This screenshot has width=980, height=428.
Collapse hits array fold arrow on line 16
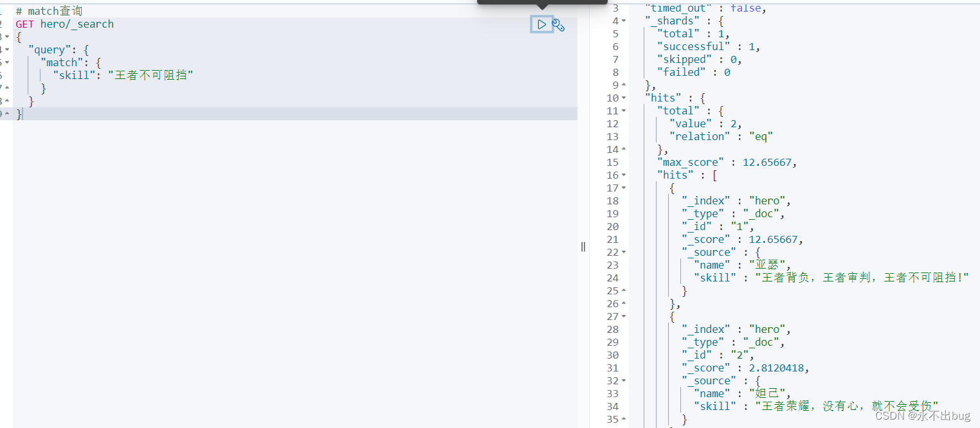tap(624, 175)
